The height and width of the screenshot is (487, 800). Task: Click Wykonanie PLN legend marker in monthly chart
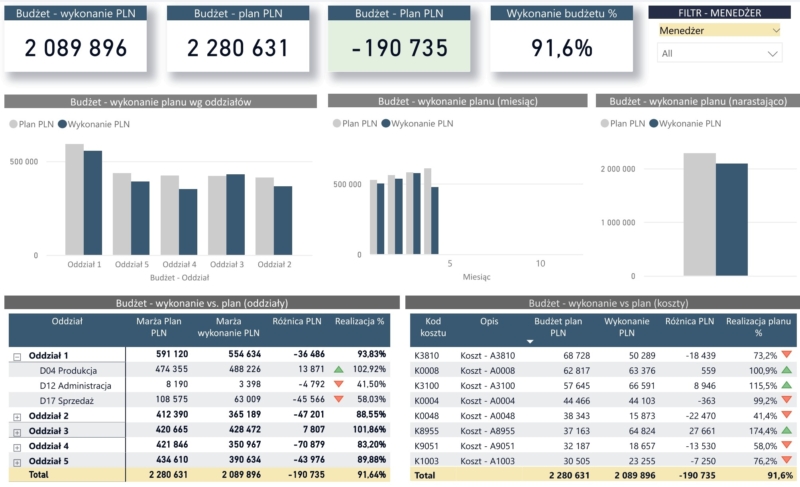(x=386, y=124)
